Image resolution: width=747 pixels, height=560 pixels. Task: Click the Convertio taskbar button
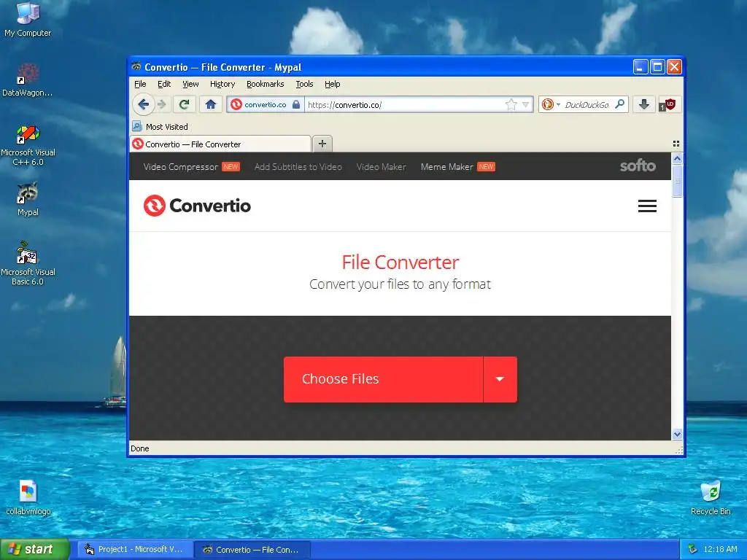tap(252, 549)
